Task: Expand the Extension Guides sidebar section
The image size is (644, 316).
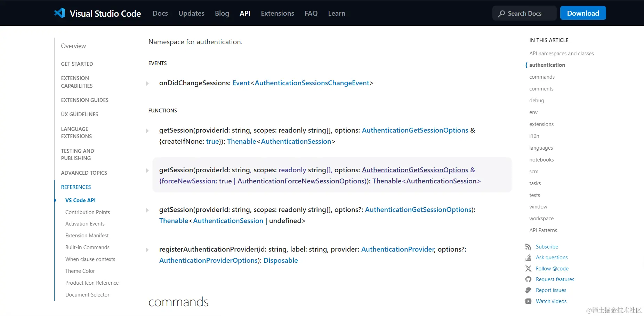Action: [85, 100]
